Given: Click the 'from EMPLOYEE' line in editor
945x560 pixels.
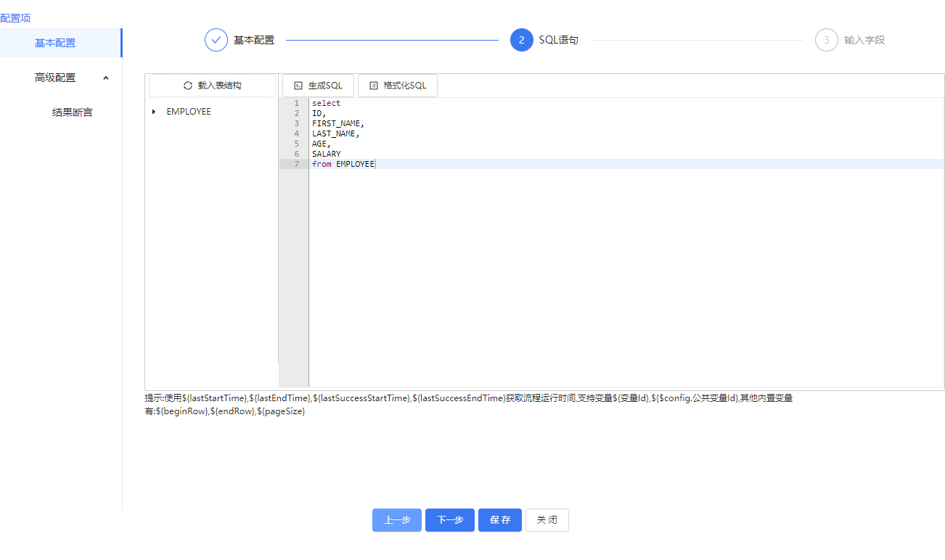Looking at the screenshot, I should tap(626, 164).
